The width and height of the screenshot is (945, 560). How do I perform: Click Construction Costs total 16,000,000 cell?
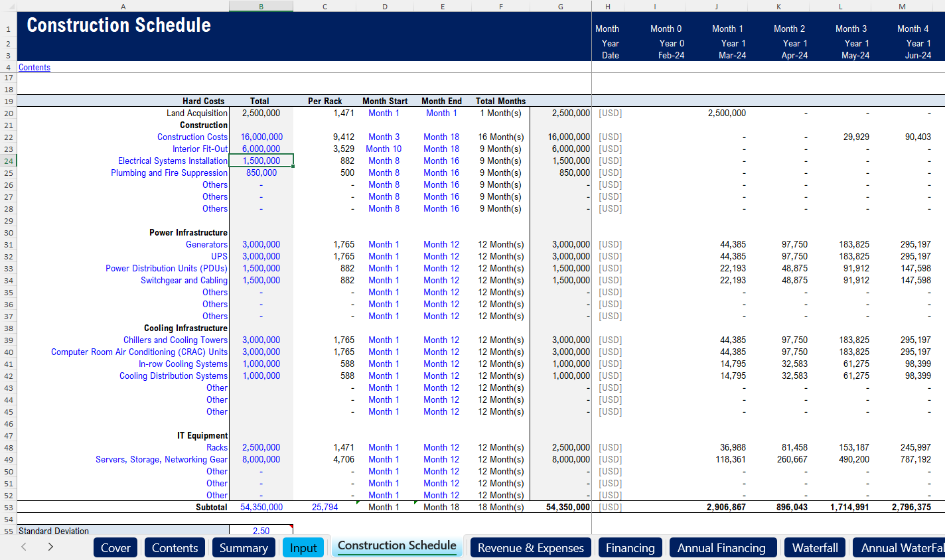[261, 137]
